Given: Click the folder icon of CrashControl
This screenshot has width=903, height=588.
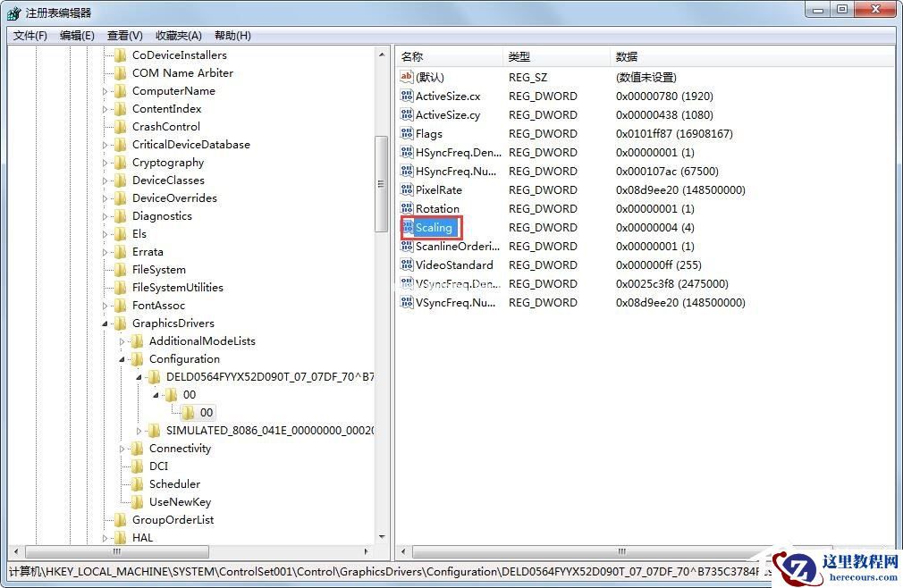Looking at the screenshot, I should pos(122,126).
